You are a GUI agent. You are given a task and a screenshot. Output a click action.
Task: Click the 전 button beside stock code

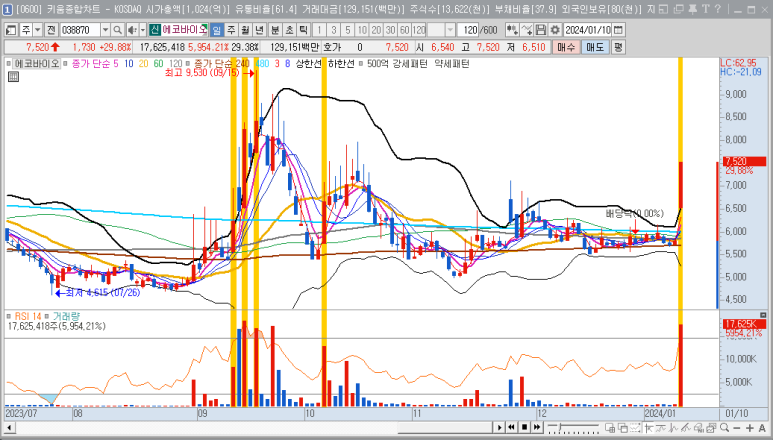pos(51,30)
